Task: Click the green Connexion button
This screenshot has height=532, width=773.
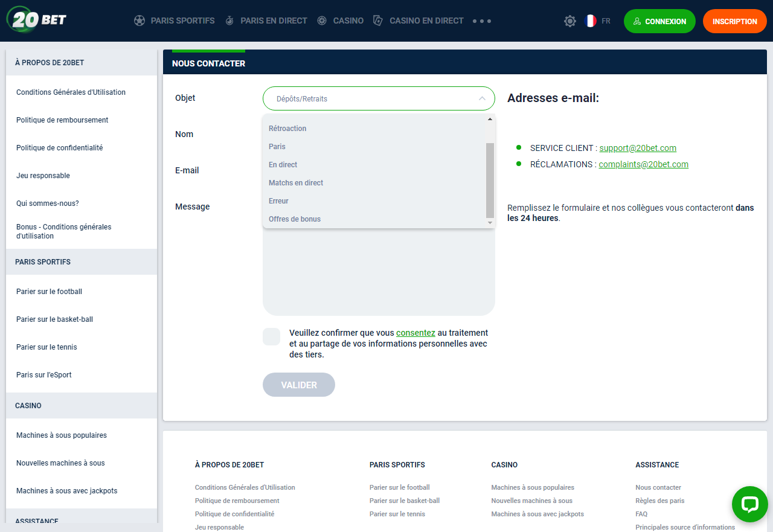Action: 659,21
